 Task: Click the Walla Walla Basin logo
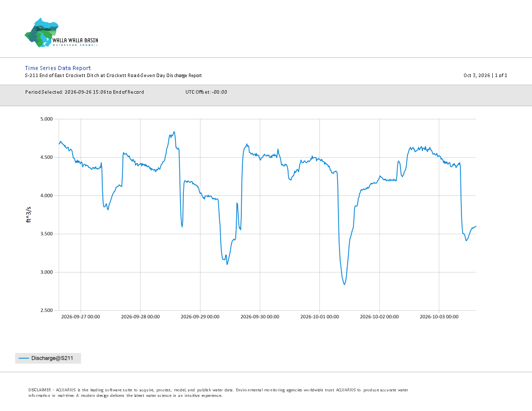click(x=61, y=33)
